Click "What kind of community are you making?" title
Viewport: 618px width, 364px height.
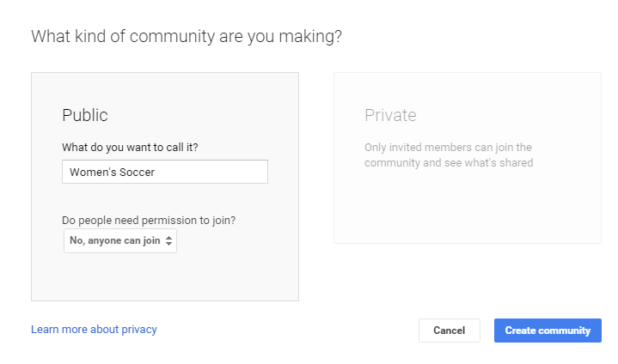186,36
